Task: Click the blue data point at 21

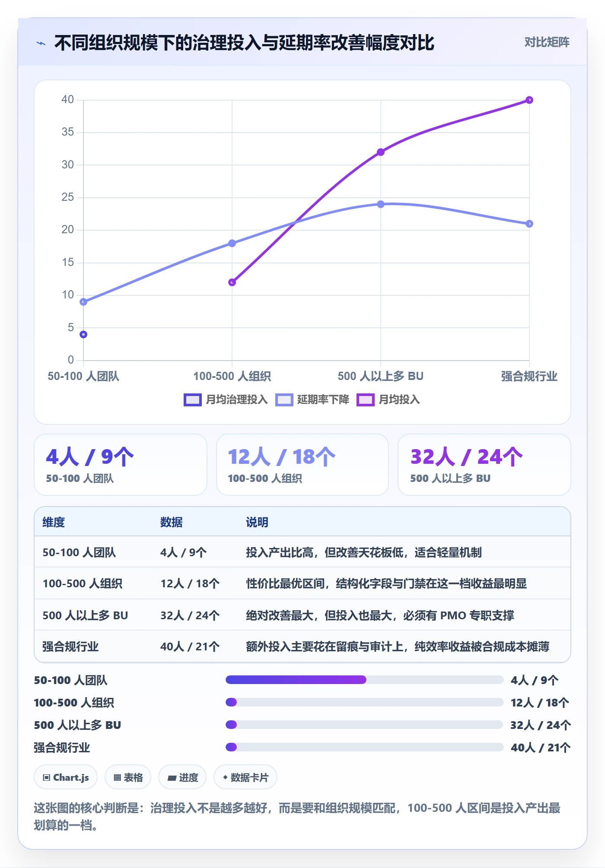Action: [529, 224]
